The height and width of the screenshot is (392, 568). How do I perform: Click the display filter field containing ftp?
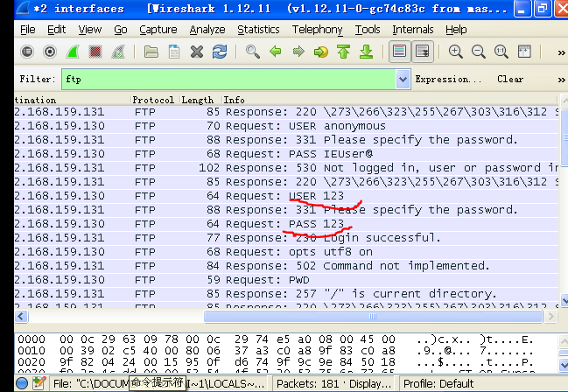click(x=229, y=80)
